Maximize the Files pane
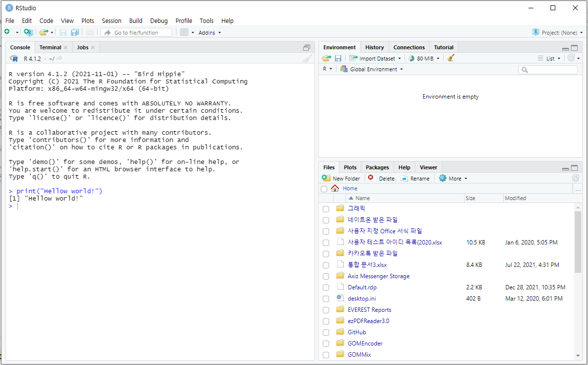This screenshot has width=588, height=365. tap(574, 168)
